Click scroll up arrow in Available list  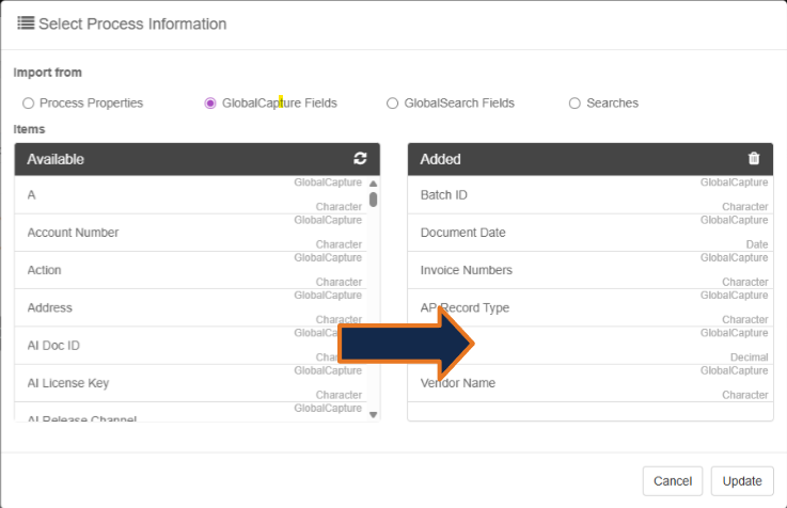(x=373, y=183)
